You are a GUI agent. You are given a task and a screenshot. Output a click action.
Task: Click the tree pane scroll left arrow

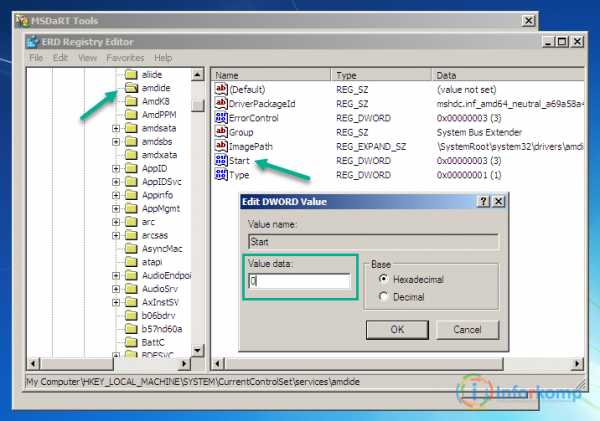tap(33, 364)
